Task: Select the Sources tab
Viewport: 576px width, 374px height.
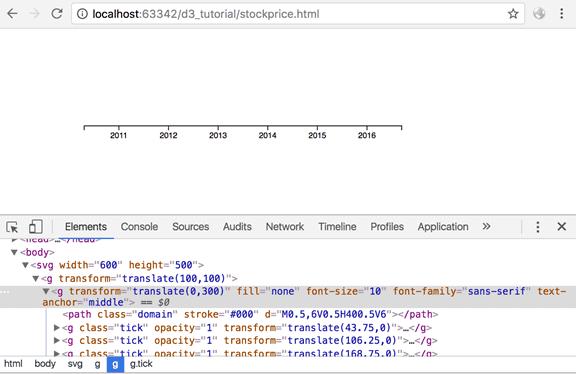Action: coord(190,227)
